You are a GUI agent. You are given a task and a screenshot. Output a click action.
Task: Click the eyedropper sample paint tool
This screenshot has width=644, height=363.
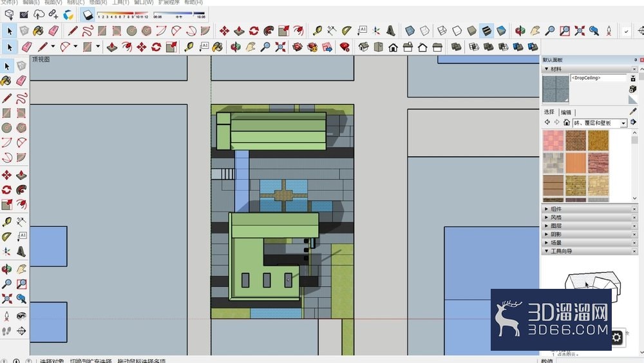(633, 112)
